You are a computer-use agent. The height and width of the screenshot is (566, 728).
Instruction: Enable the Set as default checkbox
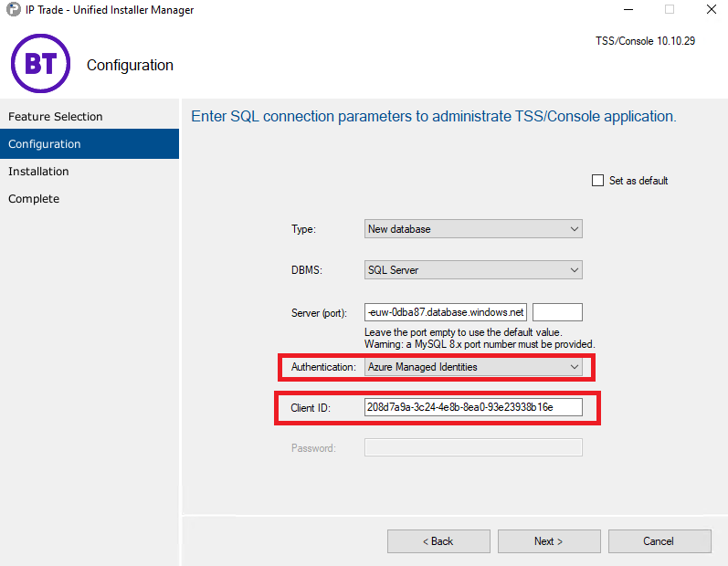pyautogui.click(x=597, y=181)
